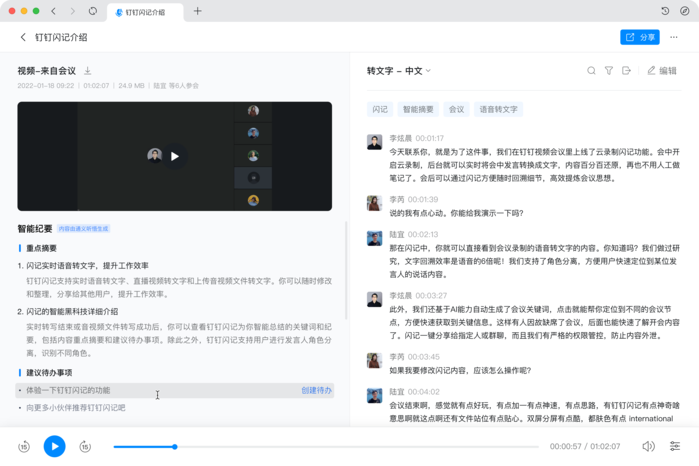
Task: Open the three-dot more options menu
Action: click(674, 37)
